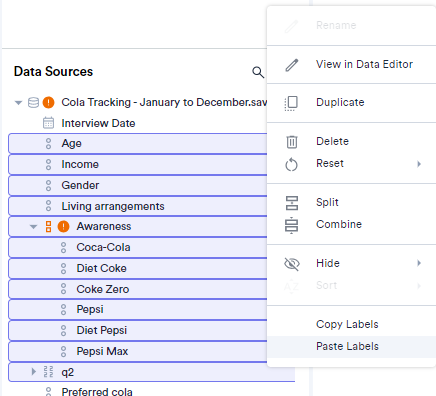Viewport: 436px width, 396px height.
Task: Collapse the Awareness variable set
Action: (x=33, y=227)
